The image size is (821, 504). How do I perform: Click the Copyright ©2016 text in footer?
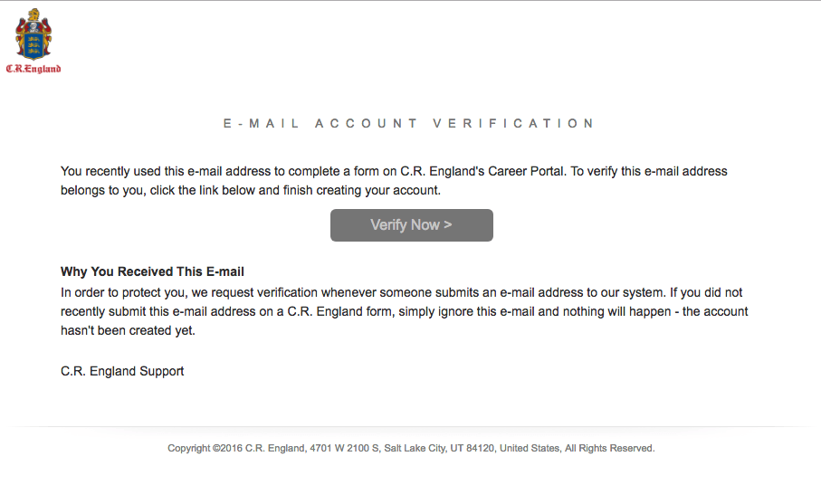pyautogui.click(x=205, y=448)
